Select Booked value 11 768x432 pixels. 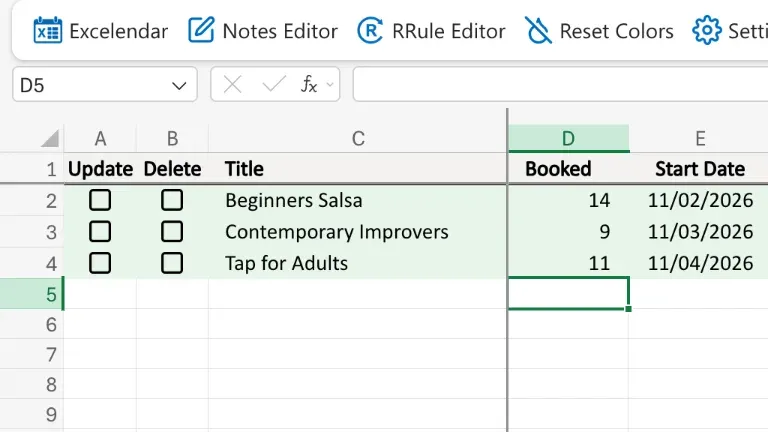569,264
